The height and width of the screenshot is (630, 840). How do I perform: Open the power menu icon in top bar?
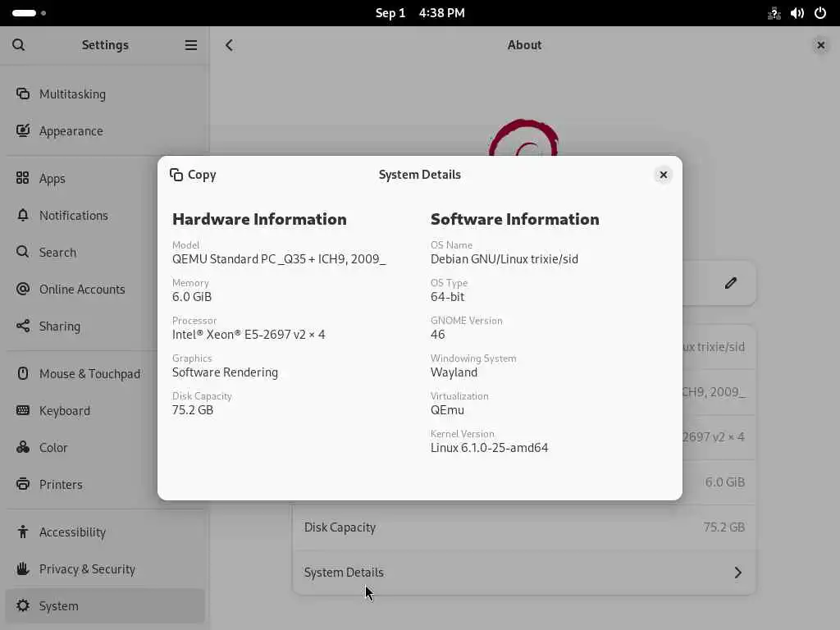820,13
